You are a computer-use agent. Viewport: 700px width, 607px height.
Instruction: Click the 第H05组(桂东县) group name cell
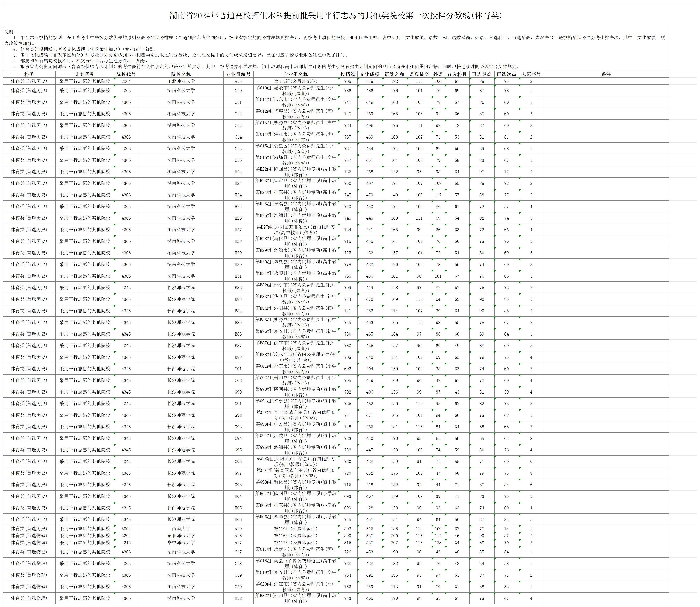tap(296, 508)
